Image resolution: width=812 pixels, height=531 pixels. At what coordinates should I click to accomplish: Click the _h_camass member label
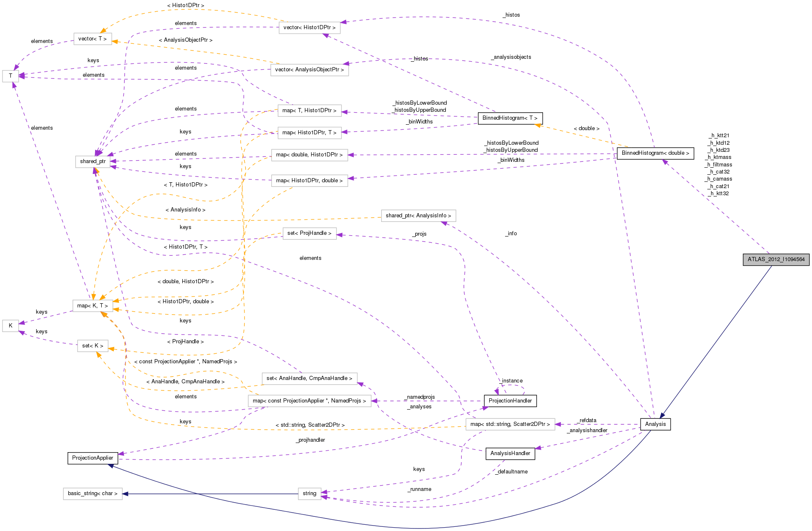point(719,179)
